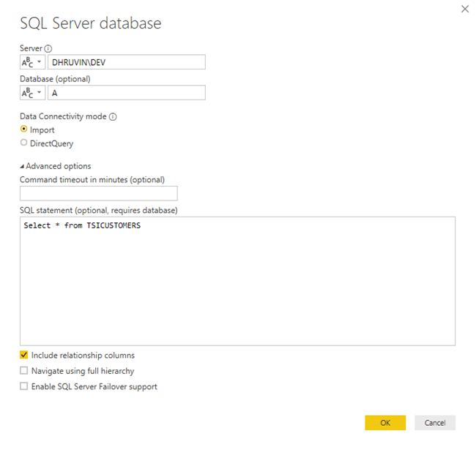Select the DirectQuery radio button
This screenshot has width=476, height=450.
click(24, 143)
